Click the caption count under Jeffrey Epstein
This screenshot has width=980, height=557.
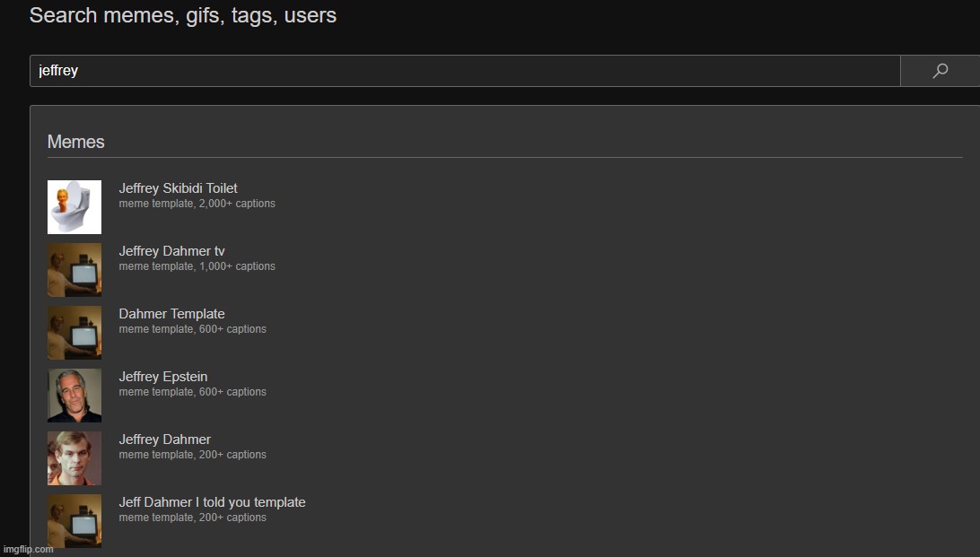click(192, 392)
